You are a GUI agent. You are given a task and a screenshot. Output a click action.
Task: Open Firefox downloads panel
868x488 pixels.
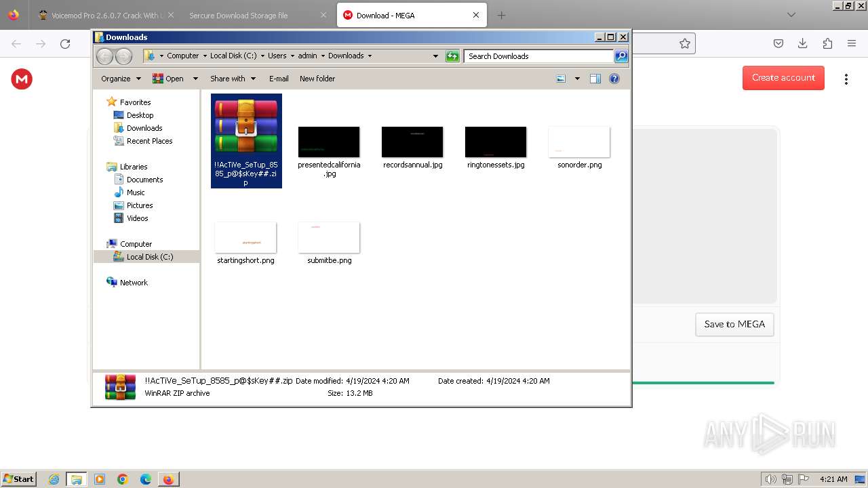coord(802,43)
